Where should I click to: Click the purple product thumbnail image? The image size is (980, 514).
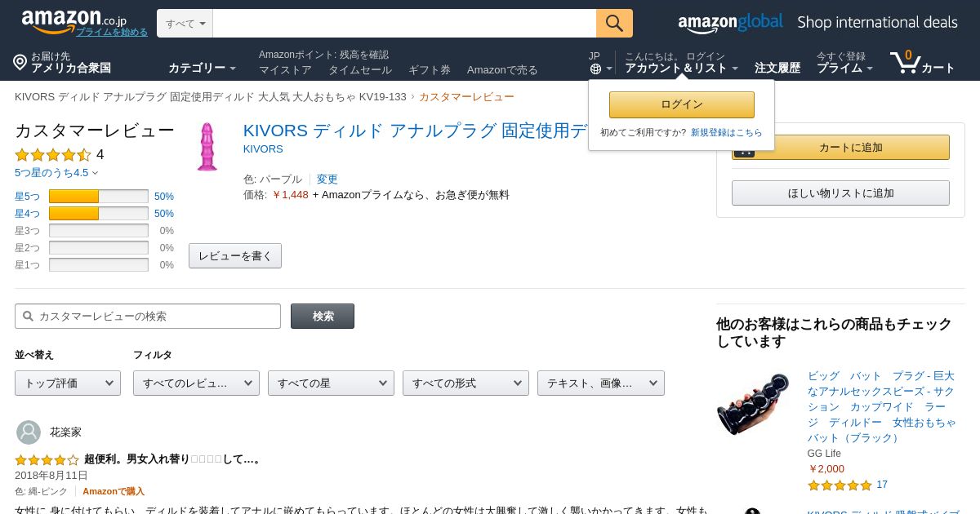point(207,147)
